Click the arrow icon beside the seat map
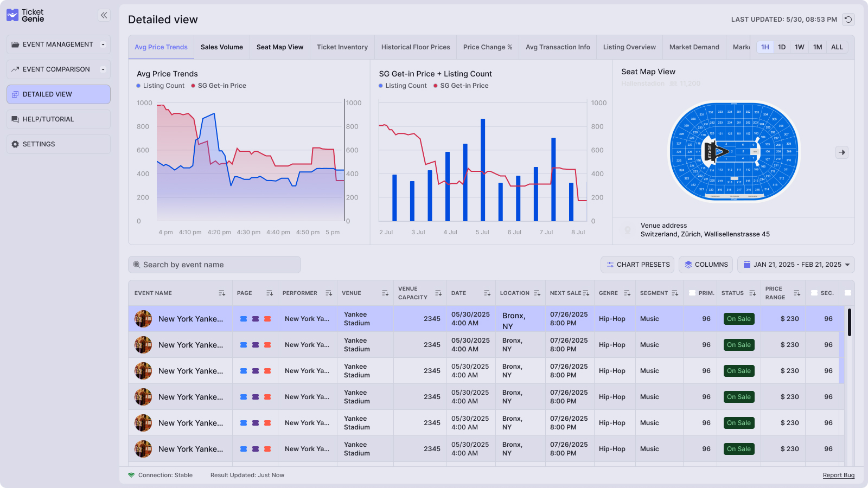 [x=841, y=152]
